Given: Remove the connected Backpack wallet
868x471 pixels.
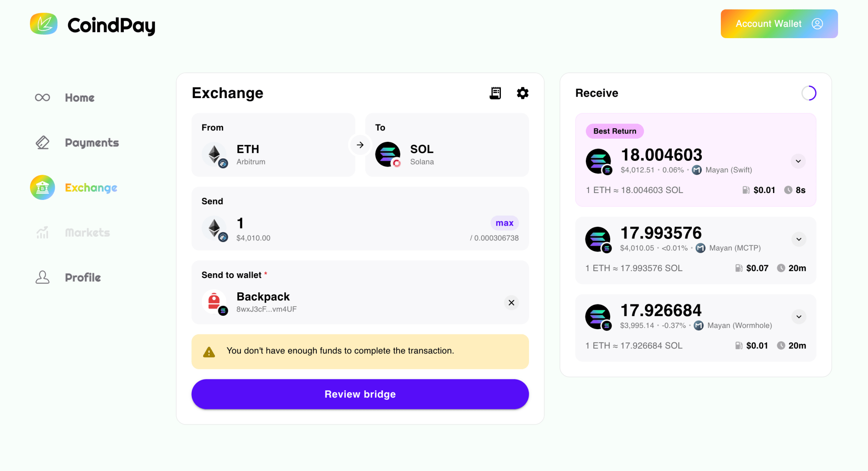Looking at the screenshot, I should [511, 302].
